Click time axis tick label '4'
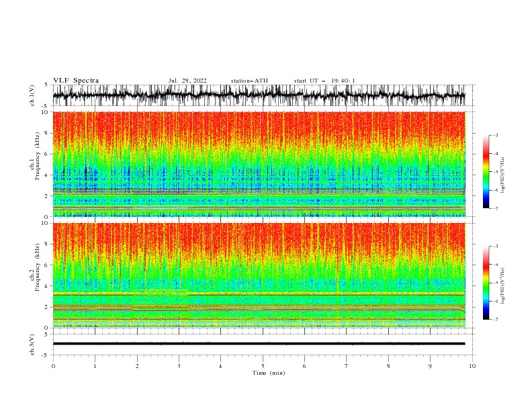The image size is (532, 411). click(220, 366)
